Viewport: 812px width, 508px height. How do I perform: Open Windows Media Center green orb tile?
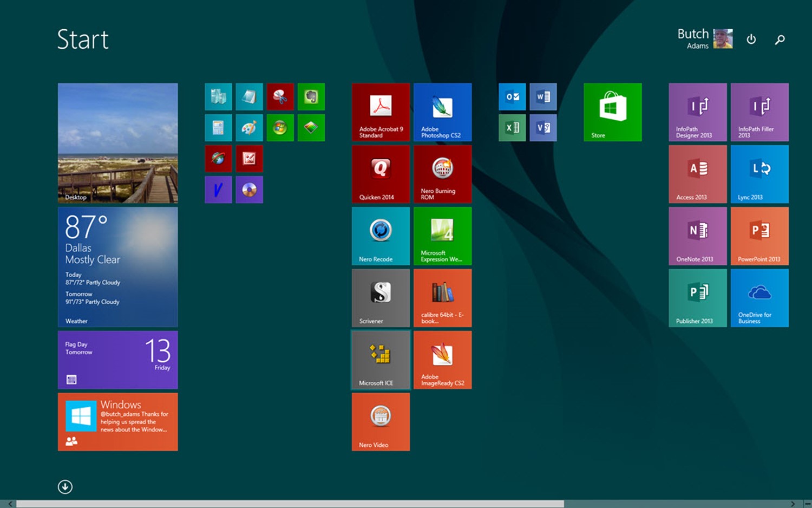pos(280,128)
